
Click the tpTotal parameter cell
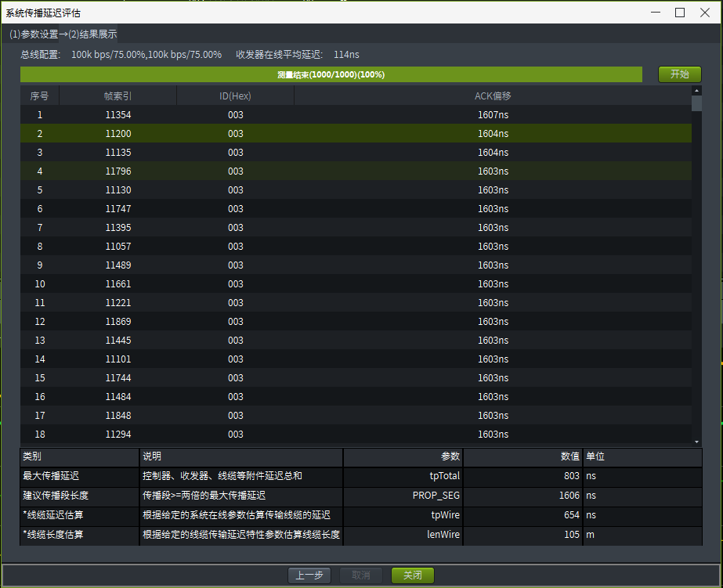point(403,476)
